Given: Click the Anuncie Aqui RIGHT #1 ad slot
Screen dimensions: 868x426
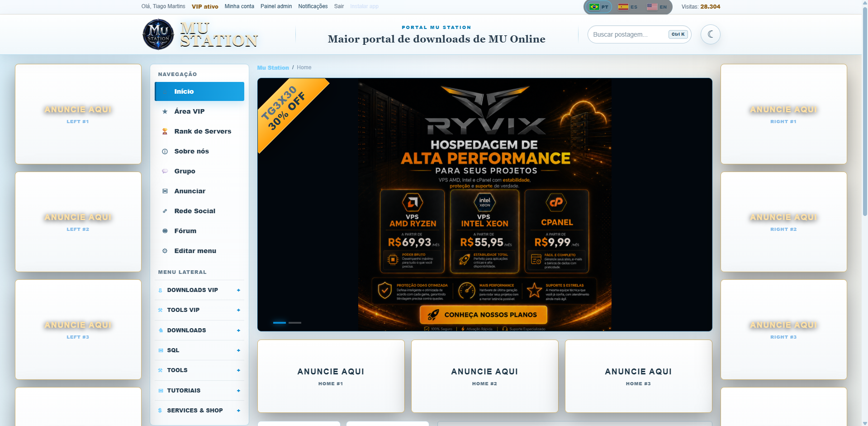Looking at the screenshot, I should tap(784, 114).
